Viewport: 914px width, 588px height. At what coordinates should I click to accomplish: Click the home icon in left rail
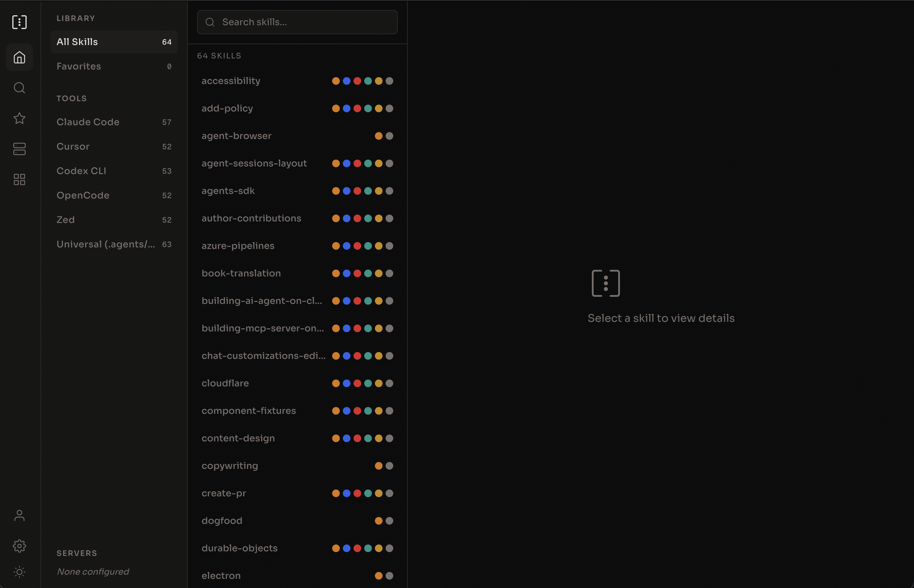point(19,57)
